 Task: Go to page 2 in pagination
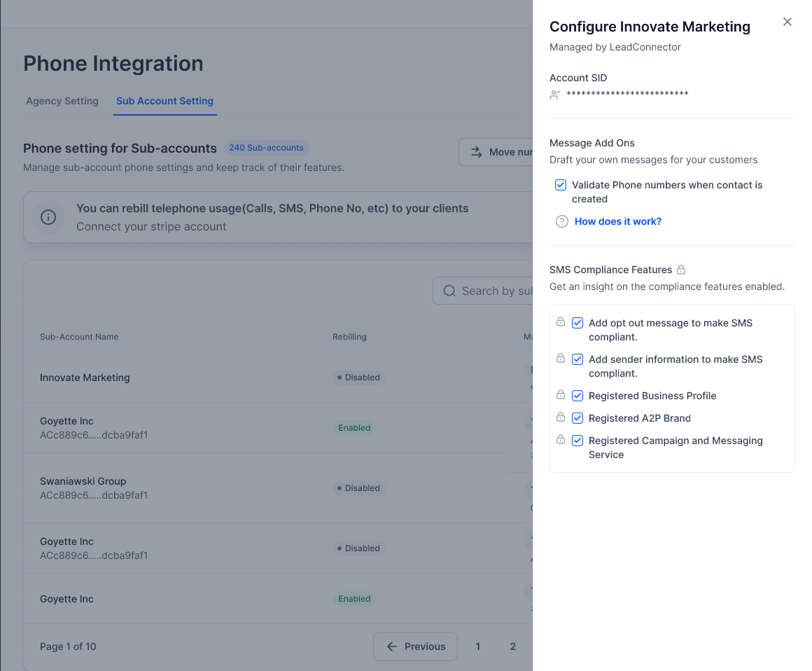[512, 646]
